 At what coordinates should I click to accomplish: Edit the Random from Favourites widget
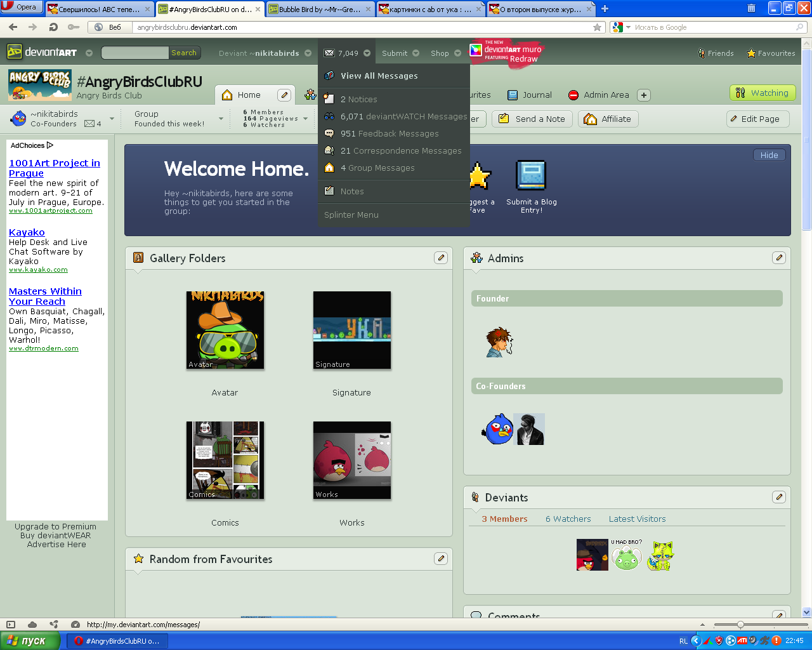coord(441,559)
